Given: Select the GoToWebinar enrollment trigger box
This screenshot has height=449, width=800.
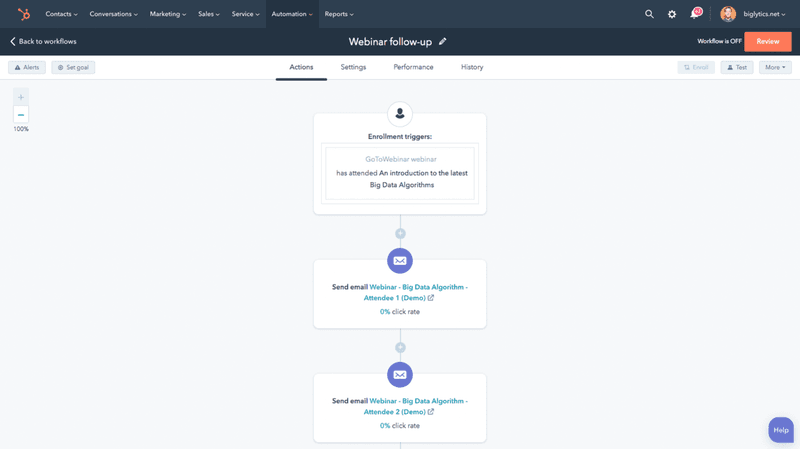Looking at the screenshot, I should pyautogui.click(x=400, y=172).
